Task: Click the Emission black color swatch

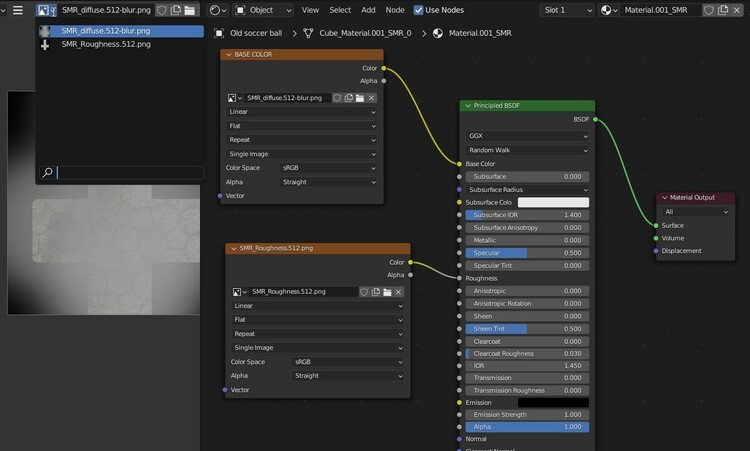Action: (553, 403)
